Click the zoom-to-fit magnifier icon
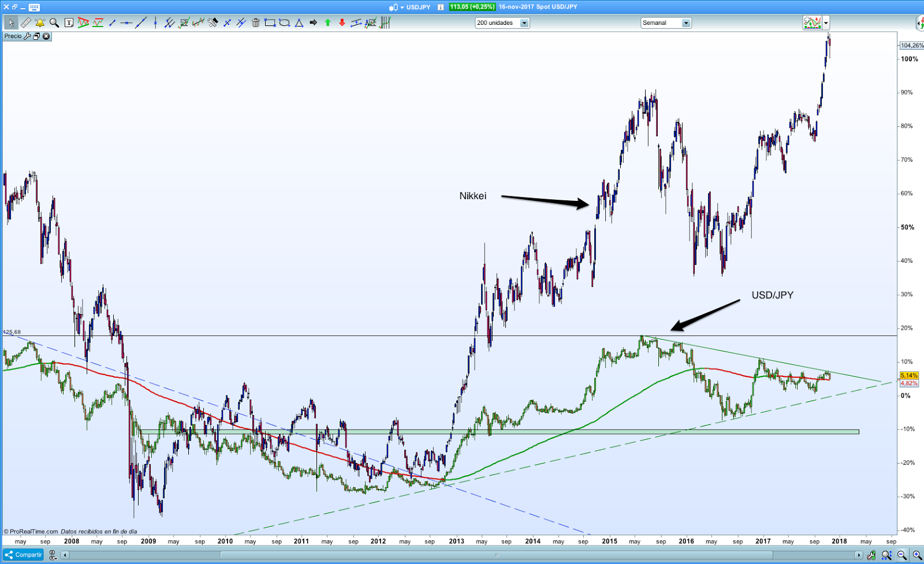This screenshot has width=924, height=564. point(887,555)
